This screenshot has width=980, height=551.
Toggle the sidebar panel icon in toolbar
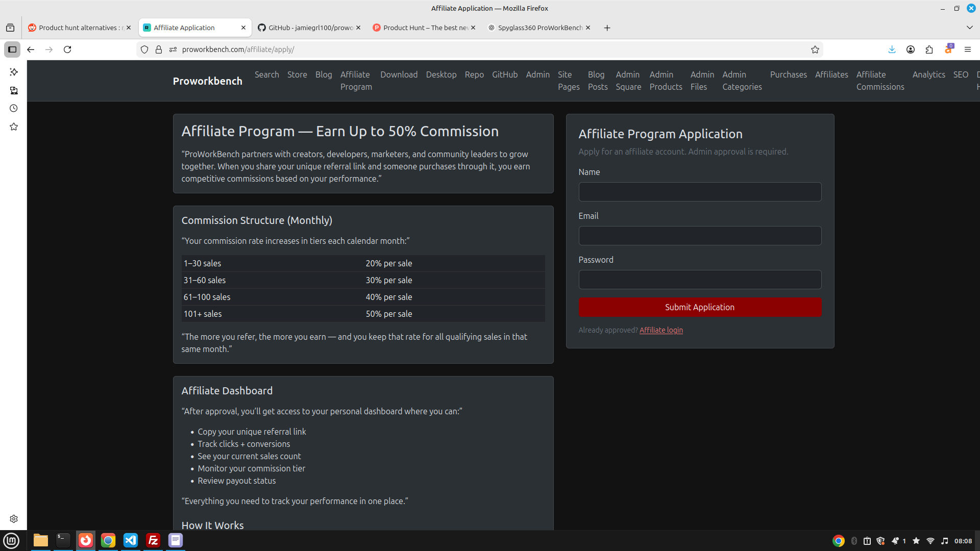pos(12,49)
